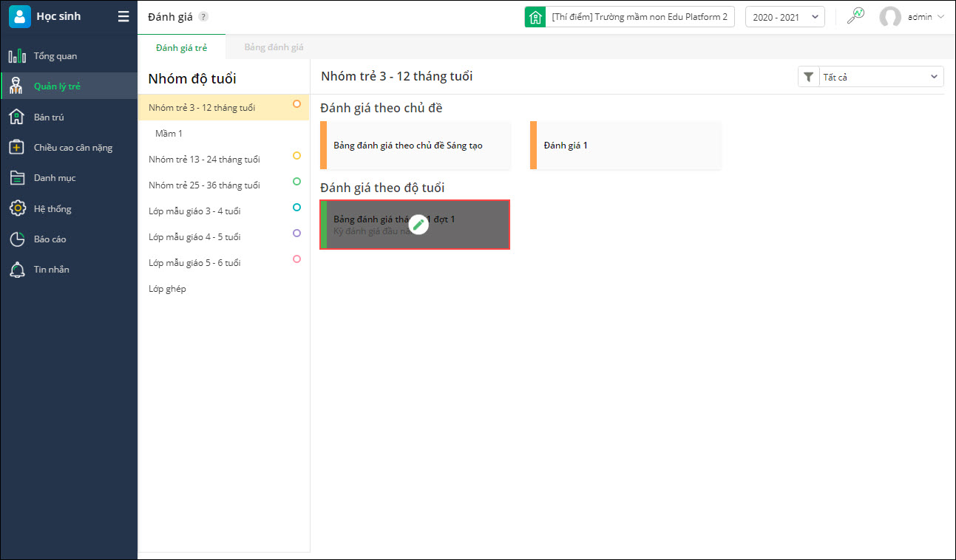This screenshot has height=560, width=956.
Task: Open Bán trú in the sidebar
Action: coord(69,117)
